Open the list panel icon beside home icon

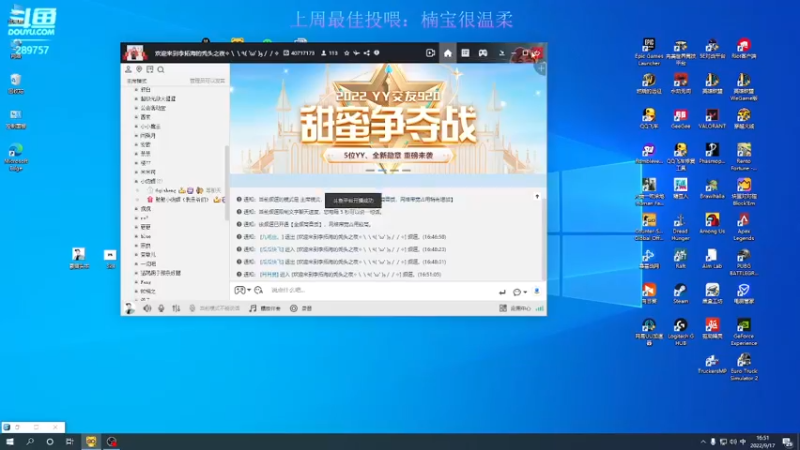[465, 53]
